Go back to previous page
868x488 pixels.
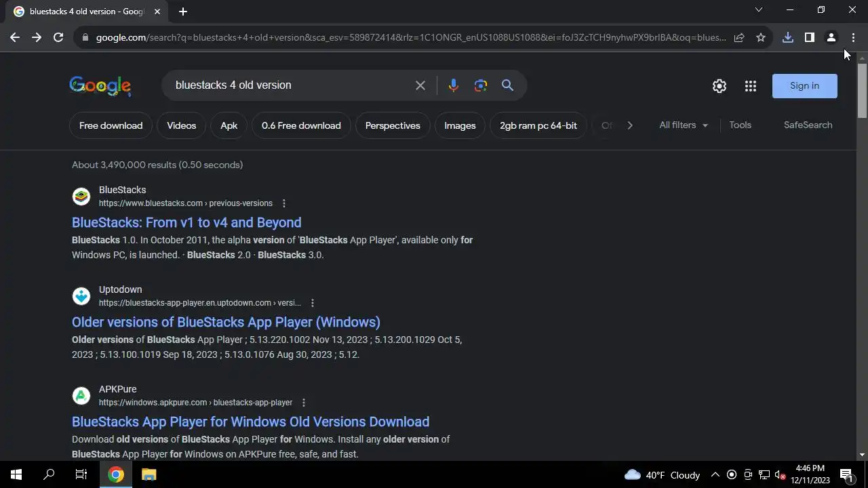(15, 37)
